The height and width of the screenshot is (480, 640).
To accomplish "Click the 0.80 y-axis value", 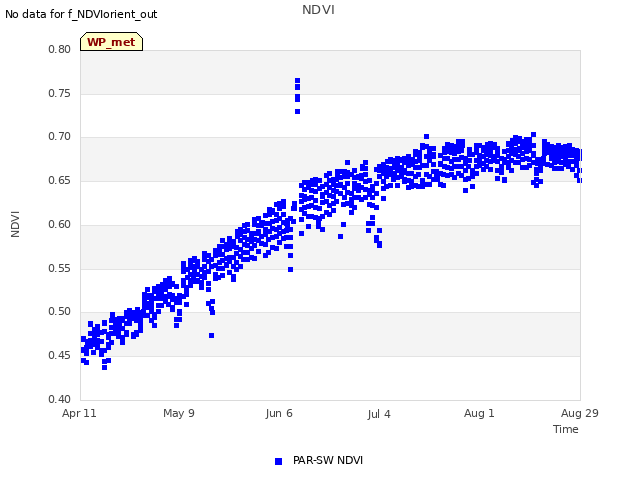I will (60, 49).
